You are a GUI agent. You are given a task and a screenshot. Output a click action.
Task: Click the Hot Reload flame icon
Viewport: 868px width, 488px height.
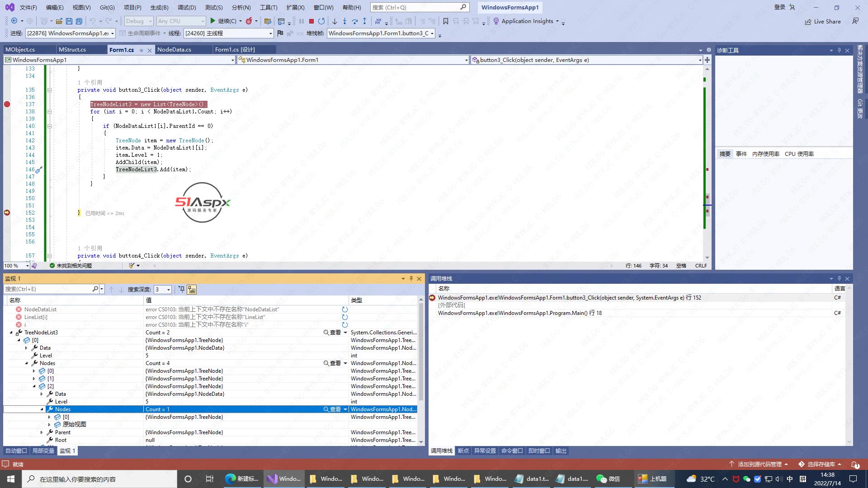(249, 21)
